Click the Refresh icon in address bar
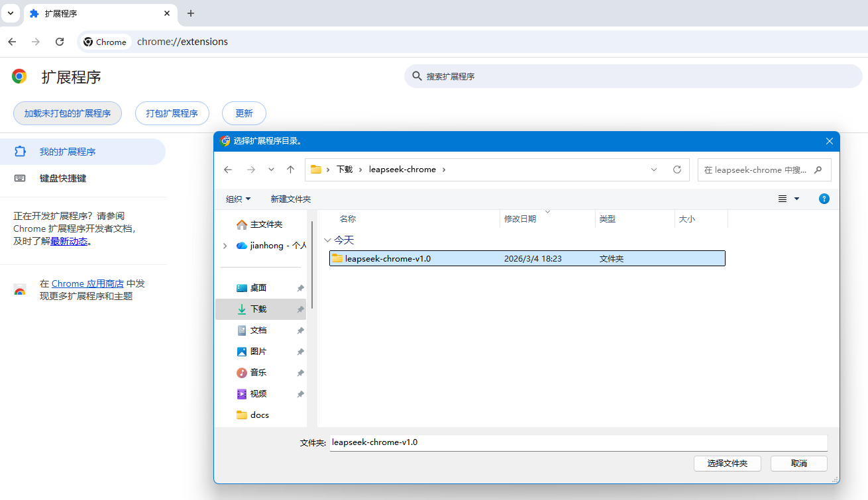This screenshot has width=868, height=500. (677, 170)
